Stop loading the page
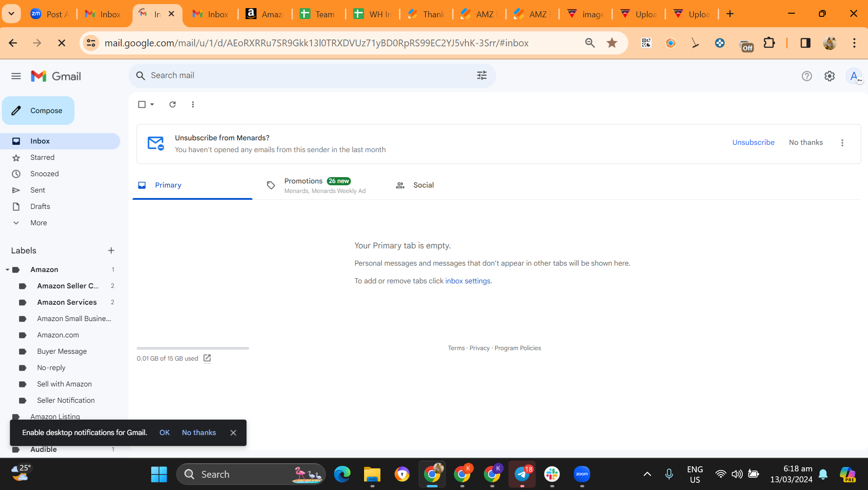The width and height of the screenshot is (868, 490). click(x=62, y=43)
